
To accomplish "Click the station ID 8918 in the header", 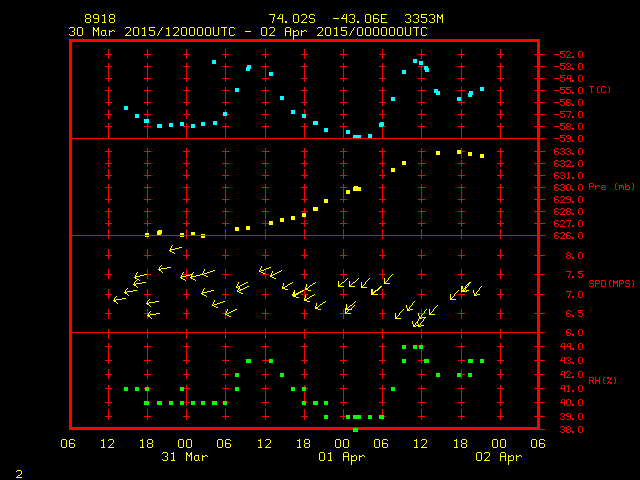I will (x=100, y=19).
